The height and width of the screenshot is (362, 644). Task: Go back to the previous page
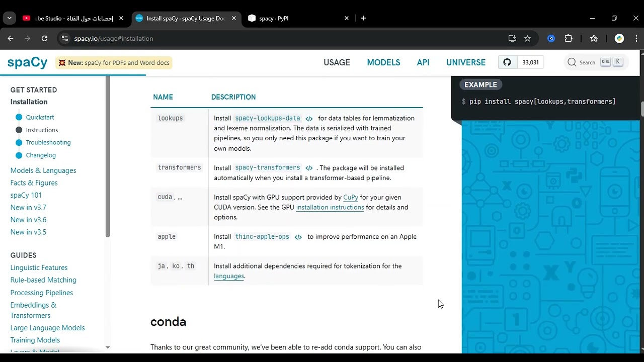click(11, 38)
